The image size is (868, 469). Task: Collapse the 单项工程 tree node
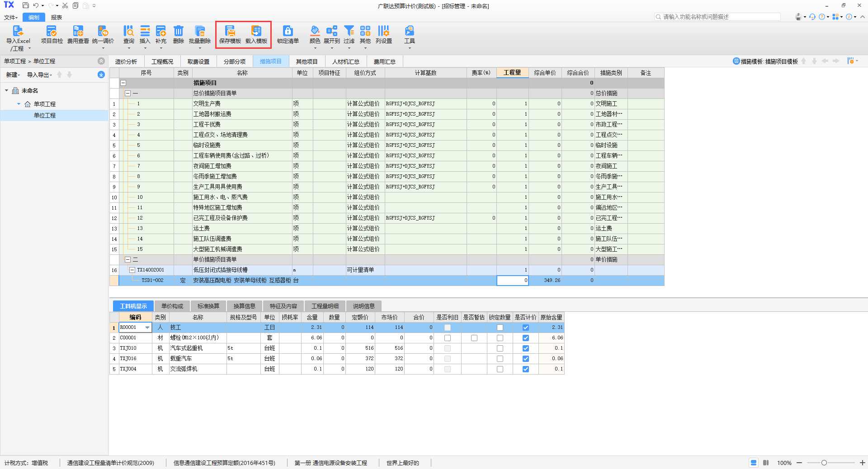coord(19,104)
